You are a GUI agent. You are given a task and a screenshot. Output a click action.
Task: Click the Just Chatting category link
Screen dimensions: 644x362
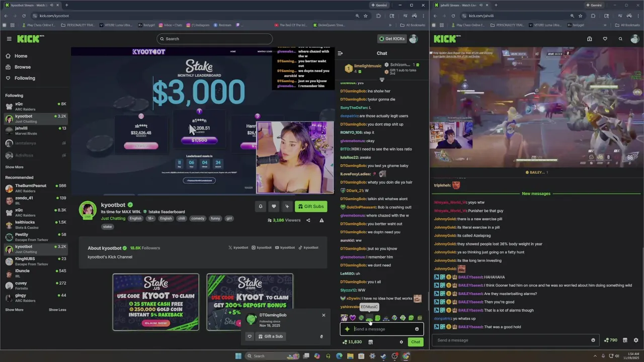click(x=113, y=219)
